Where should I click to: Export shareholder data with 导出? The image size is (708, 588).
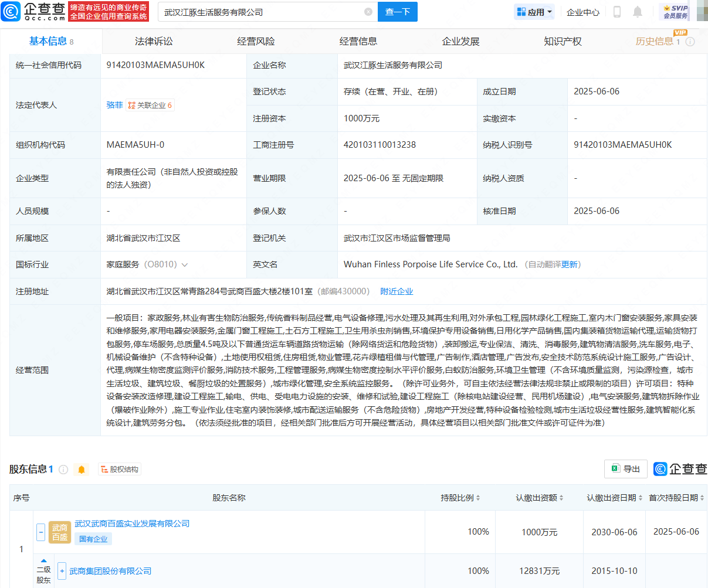[x=625, y=469]
